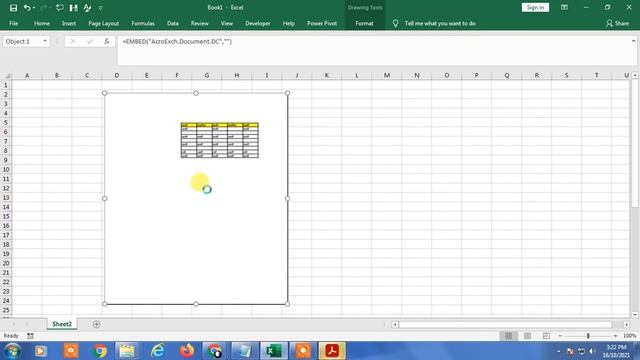Show hidden system tray icons arrow

click(559, 351)
